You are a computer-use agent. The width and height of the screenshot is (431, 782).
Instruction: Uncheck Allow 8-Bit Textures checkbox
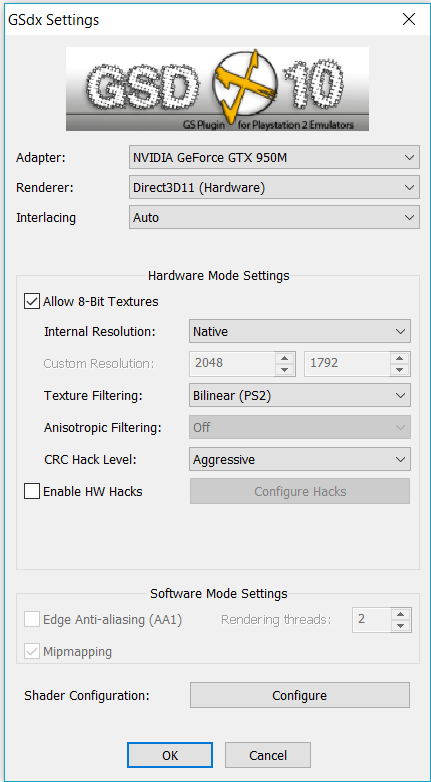click(x=32, y=302)
